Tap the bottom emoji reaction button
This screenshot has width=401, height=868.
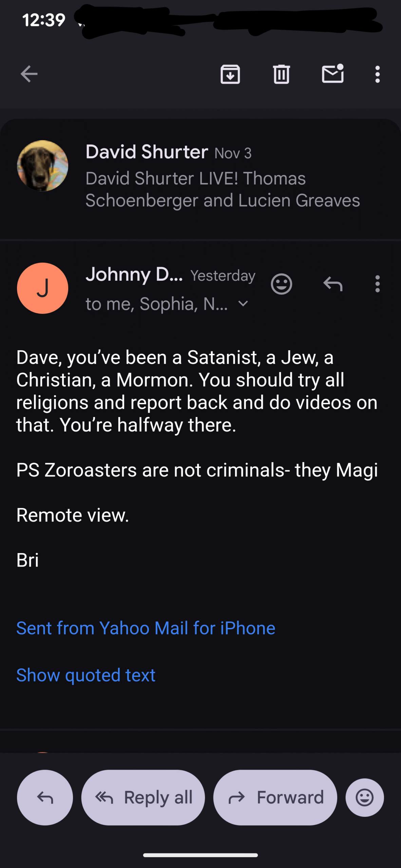click(364, 797)
